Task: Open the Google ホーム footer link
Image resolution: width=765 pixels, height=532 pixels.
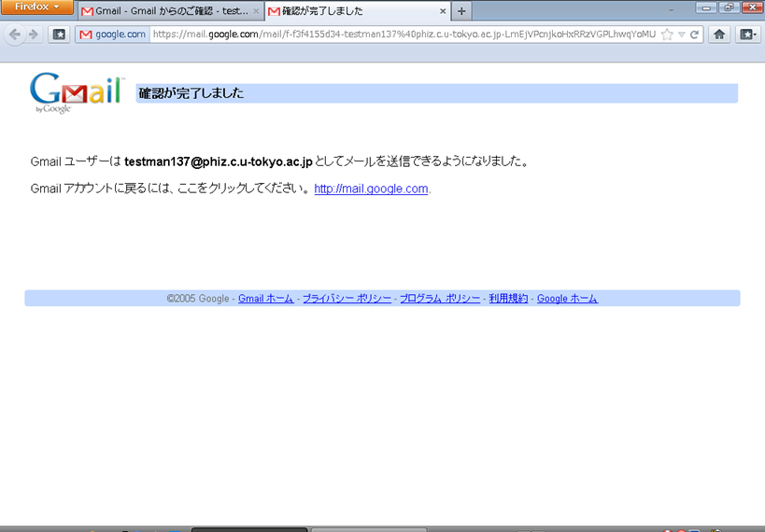Action: click(x=567, y=299)
